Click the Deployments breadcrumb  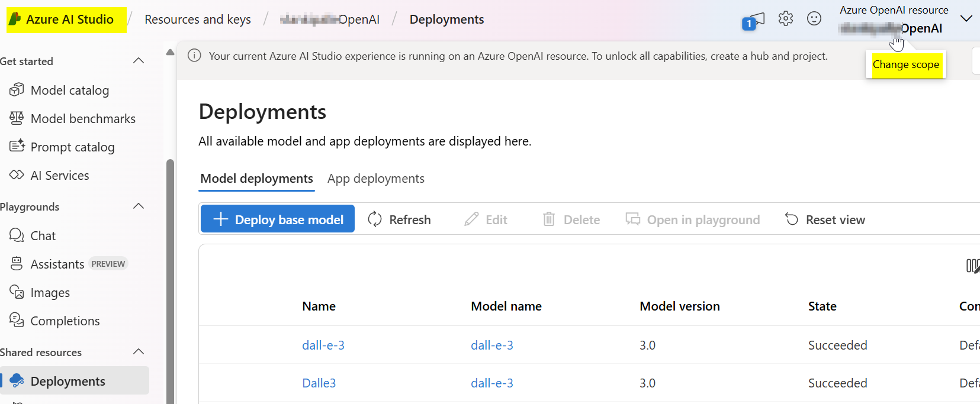click(447, 20)
